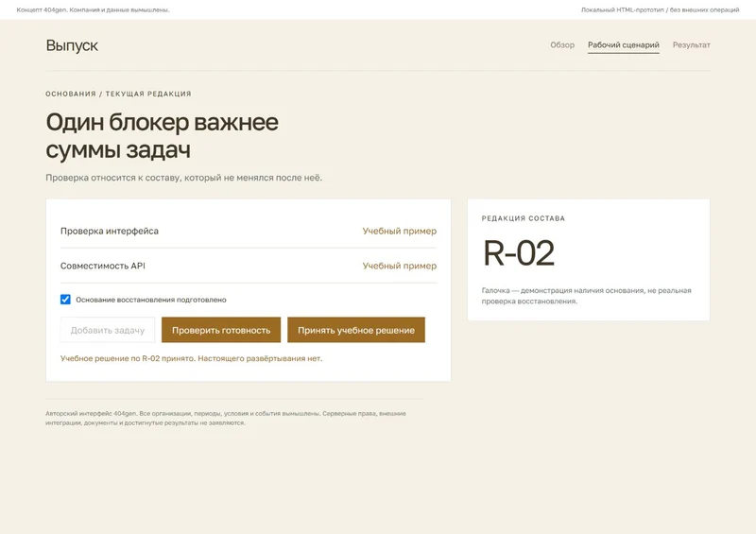This screenshot has height=534, width=756.
Task: Click the status message about R-02 принято
Action: pyautogui.click(x=192, y=358)
